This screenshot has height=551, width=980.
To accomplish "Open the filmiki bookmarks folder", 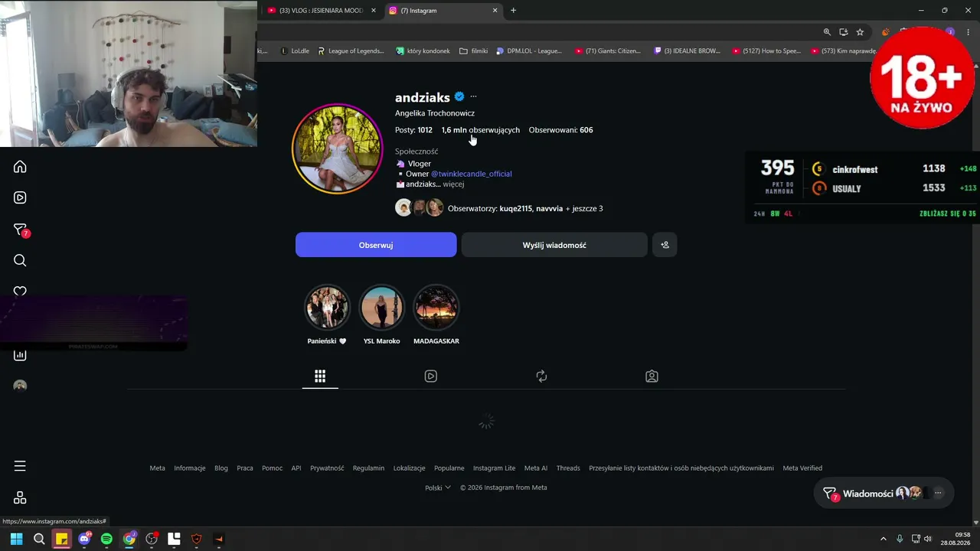I will tap(473, 51).
